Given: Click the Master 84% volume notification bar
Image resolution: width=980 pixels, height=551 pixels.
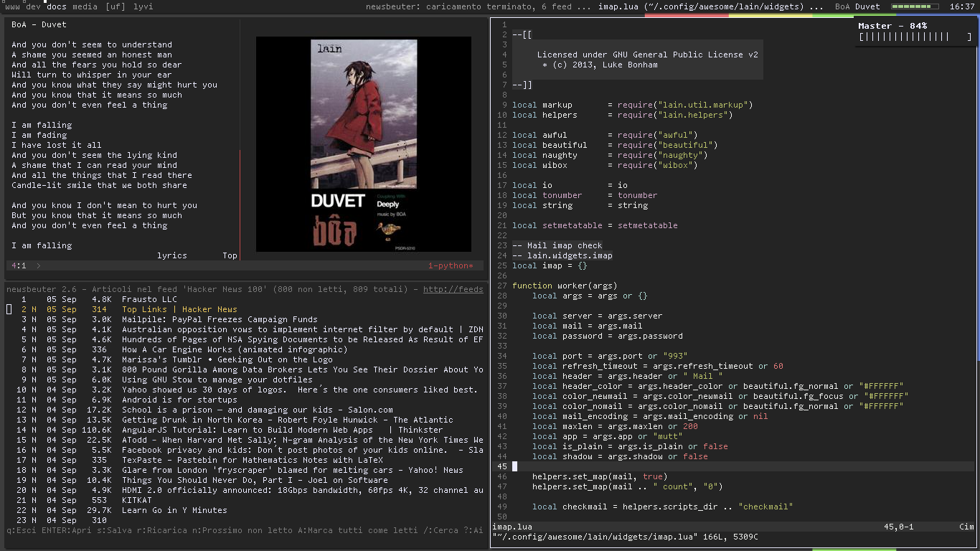Looking at the screenshot, I should pyautogui.click(x=915, y=36).
